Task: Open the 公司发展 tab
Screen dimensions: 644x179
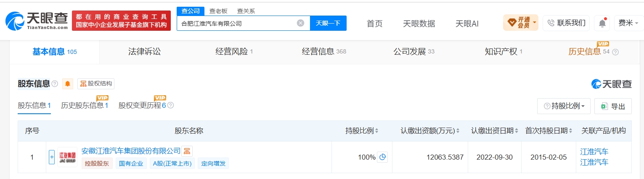Action: pos(414,52)
